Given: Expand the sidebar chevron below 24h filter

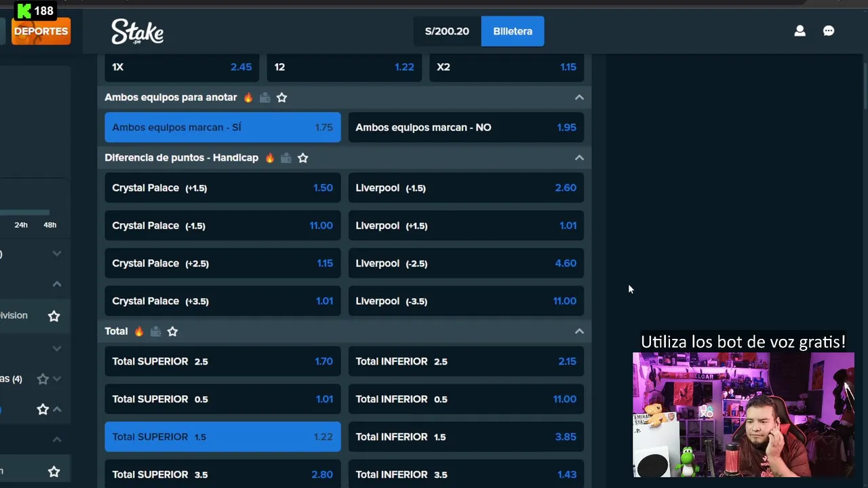Looking at the screenshot, I should tap(57, 253).
